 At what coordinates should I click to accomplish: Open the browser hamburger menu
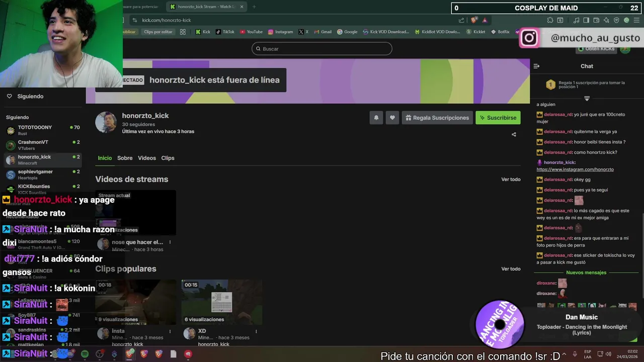tap(636, 20)
